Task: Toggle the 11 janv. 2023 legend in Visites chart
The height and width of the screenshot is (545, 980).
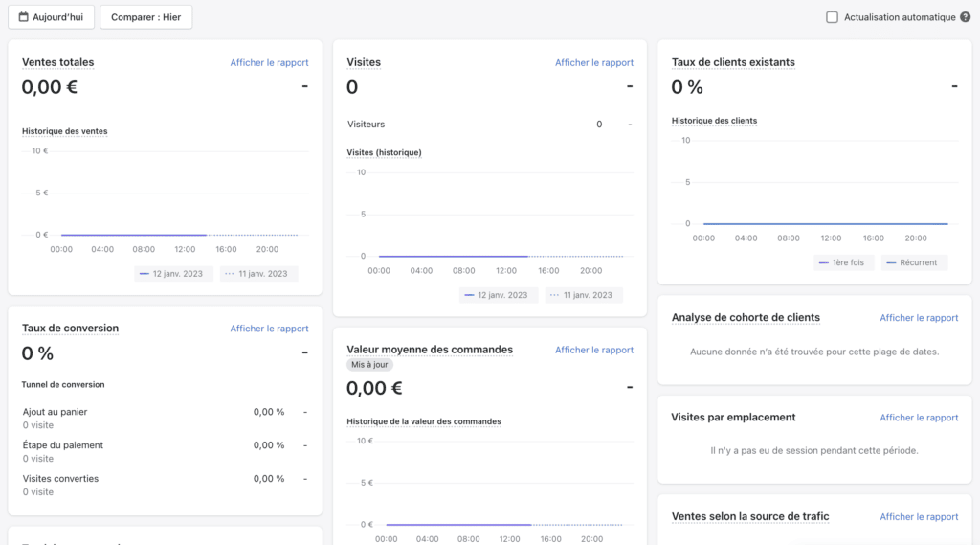Action: click(x=584, y=296)
